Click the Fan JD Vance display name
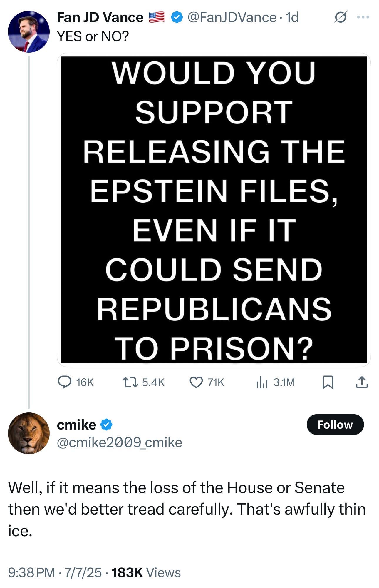The height and width of the screenshot is (588, 379). click(x=100, y=17)
